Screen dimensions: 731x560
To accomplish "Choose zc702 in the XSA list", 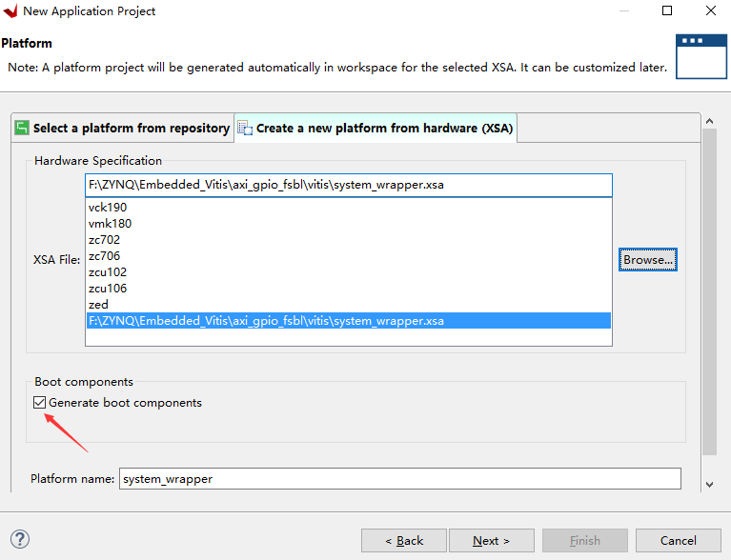I will coord(349,240).
